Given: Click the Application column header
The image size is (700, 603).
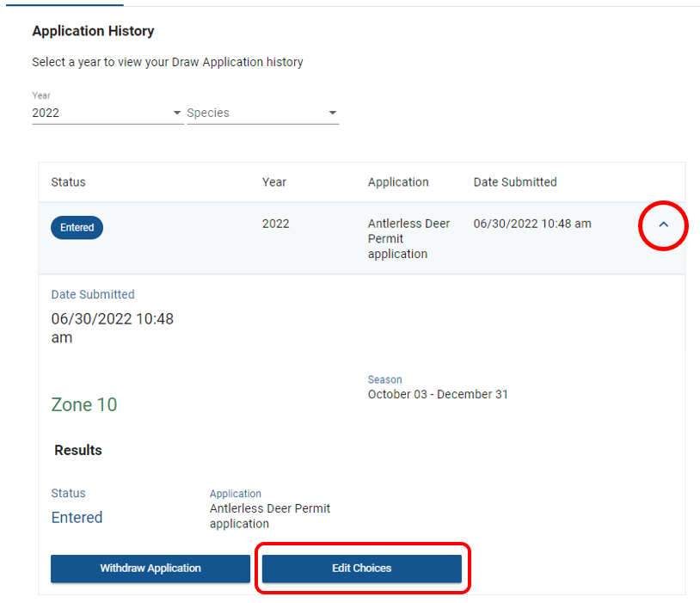Looking at the screenshot, I should click(x=398, y=182).
